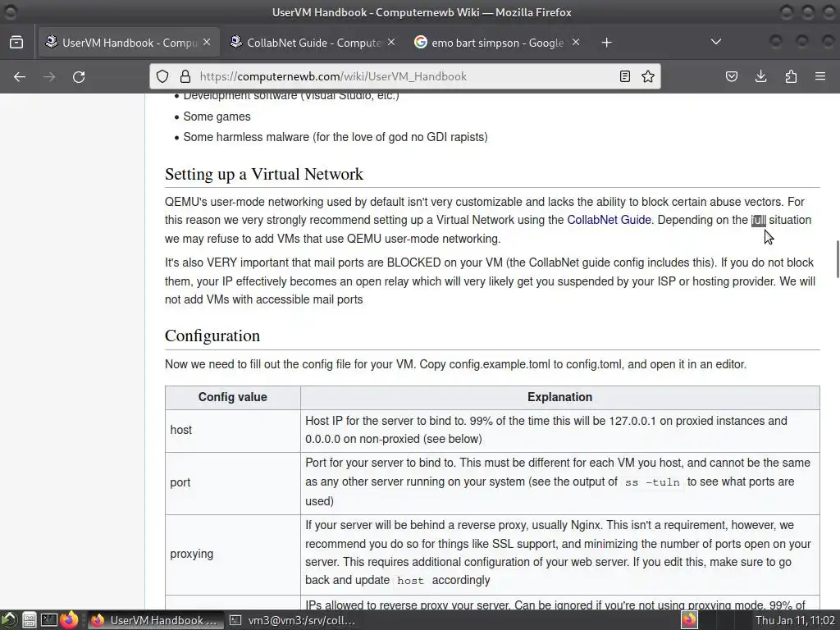This screenshot has width=840, height=630.
Task: Click the 'Some games' list item
Action: coord(217,116)
